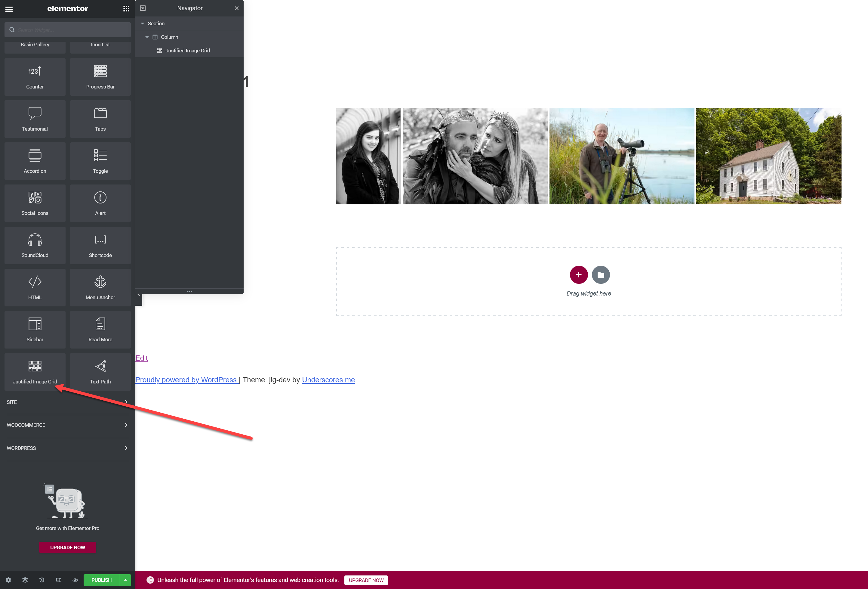Click the widgets grid icon in header
This screenshot has width=868, height=589.
[126, 9]
